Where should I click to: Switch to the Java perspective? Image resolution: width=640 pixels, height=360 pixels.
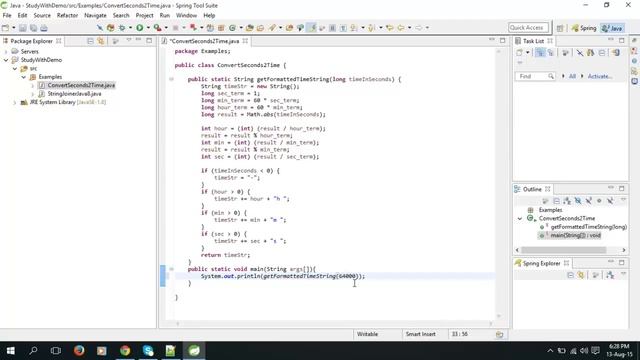612,28
